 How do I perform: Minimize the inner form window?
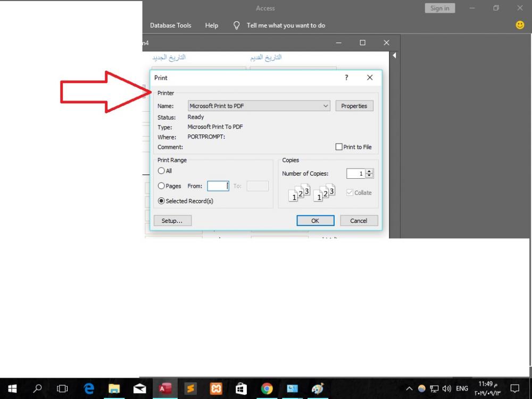[338, 43]
